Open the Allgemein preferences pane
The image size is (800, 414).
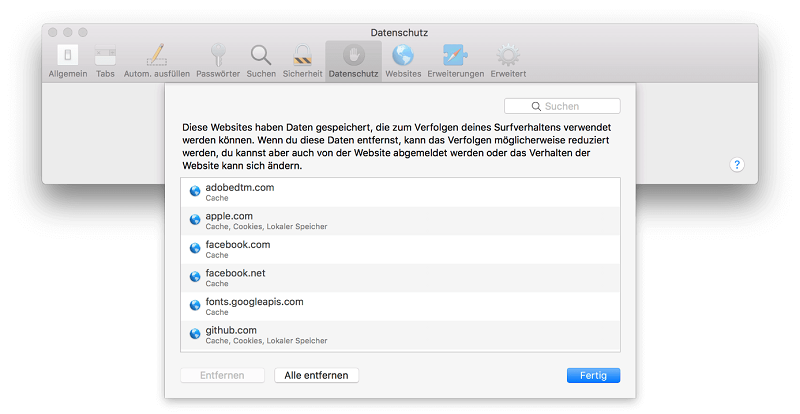point(68,61)
